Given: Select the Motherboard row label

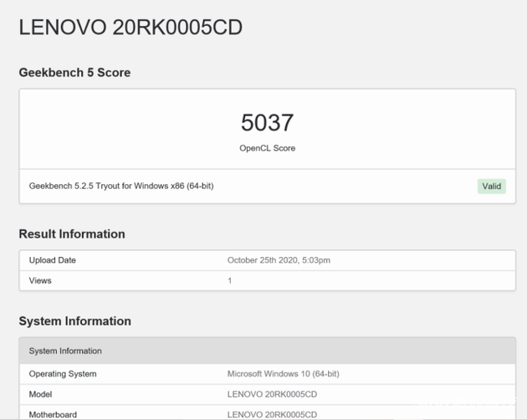Looking at the screenshot, I should click(x=53, y=414).
